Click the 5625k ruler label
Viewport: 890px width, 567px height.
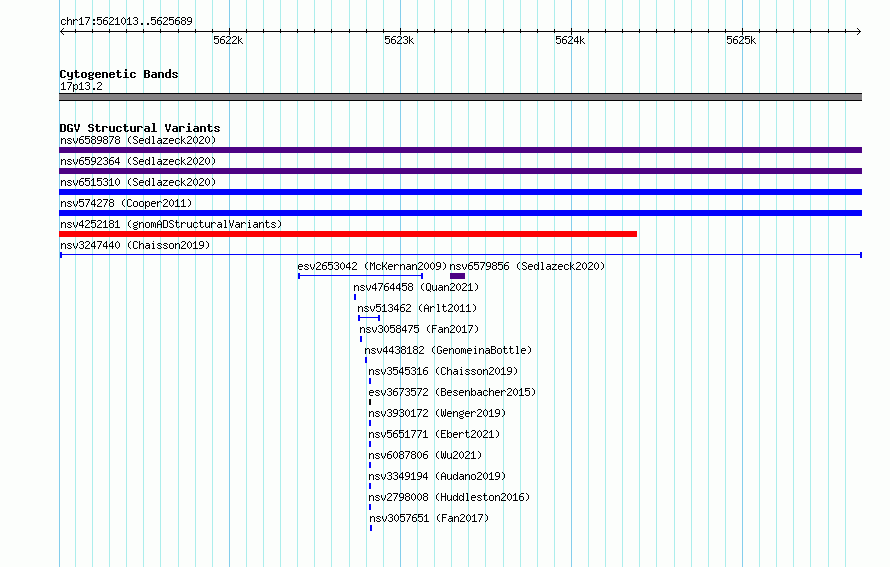[x=741, y=40]
